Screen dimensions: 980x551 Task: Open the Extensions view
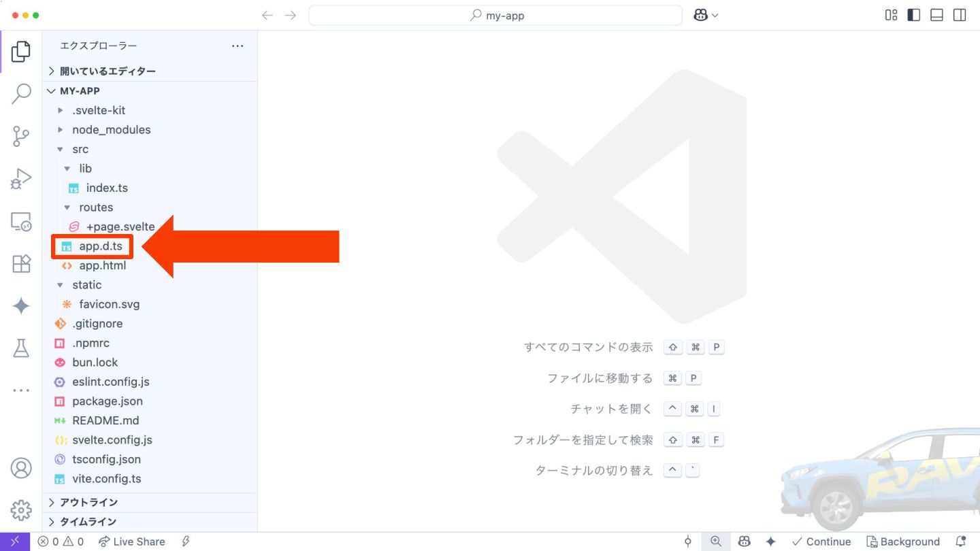click(21, 264)
